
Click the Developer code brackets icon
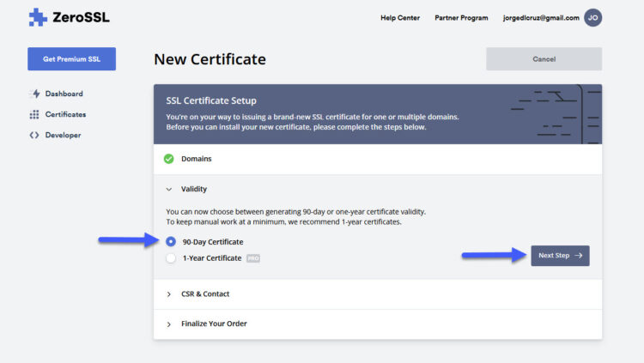click(x=34, y=135)
